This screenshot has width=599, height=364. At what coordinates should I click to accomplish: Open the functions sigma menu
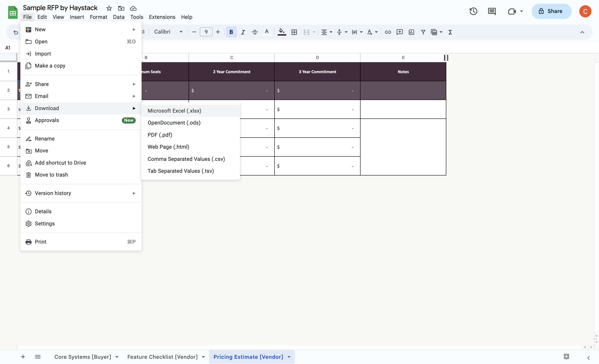click(x=450, y=32)
